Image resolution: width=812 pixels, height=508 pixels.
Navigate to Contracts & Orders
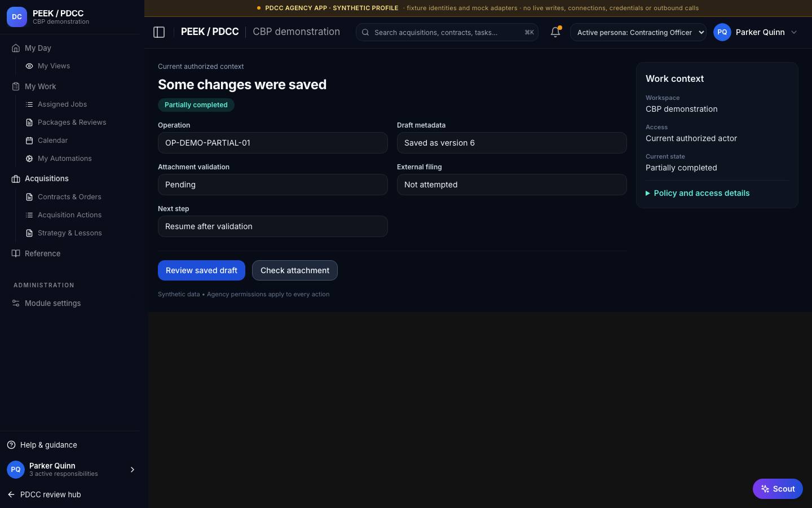pos(69,197)
